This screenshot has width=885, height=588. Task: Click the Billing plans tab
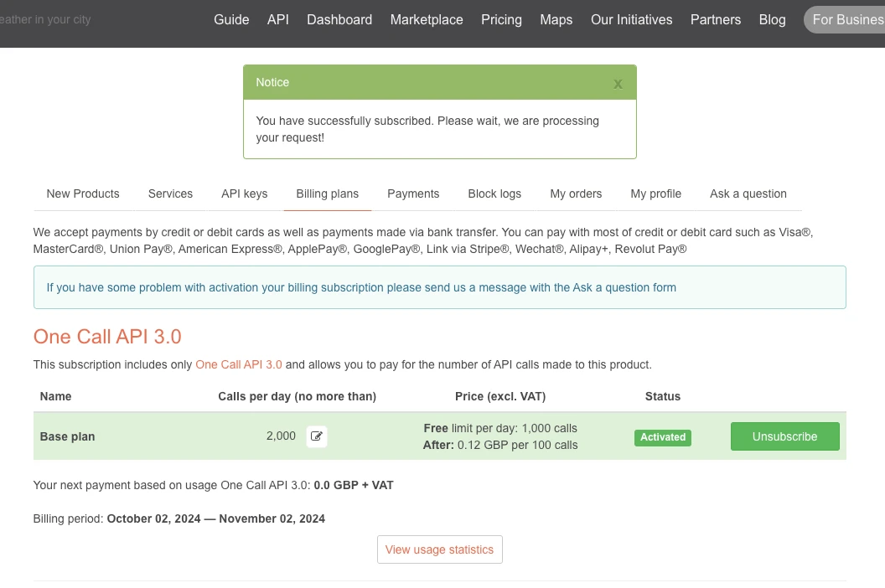(x=327, y=193)
